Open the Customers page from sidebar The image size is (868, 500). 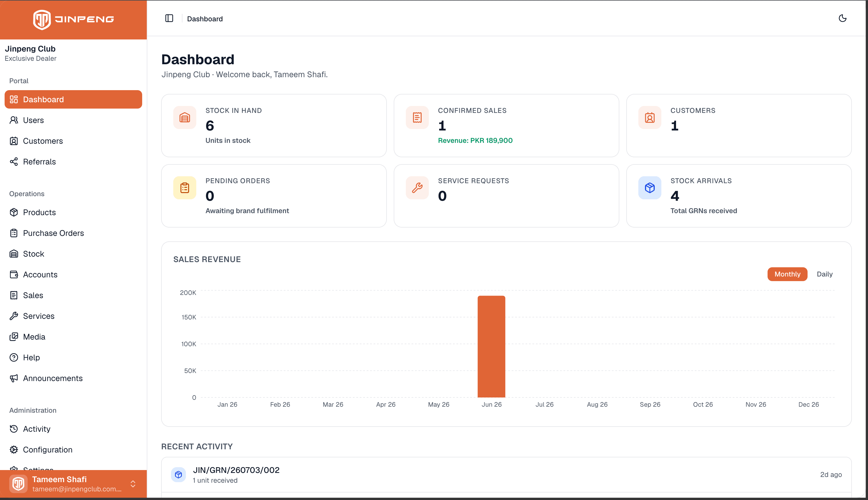tap(73, 141)
